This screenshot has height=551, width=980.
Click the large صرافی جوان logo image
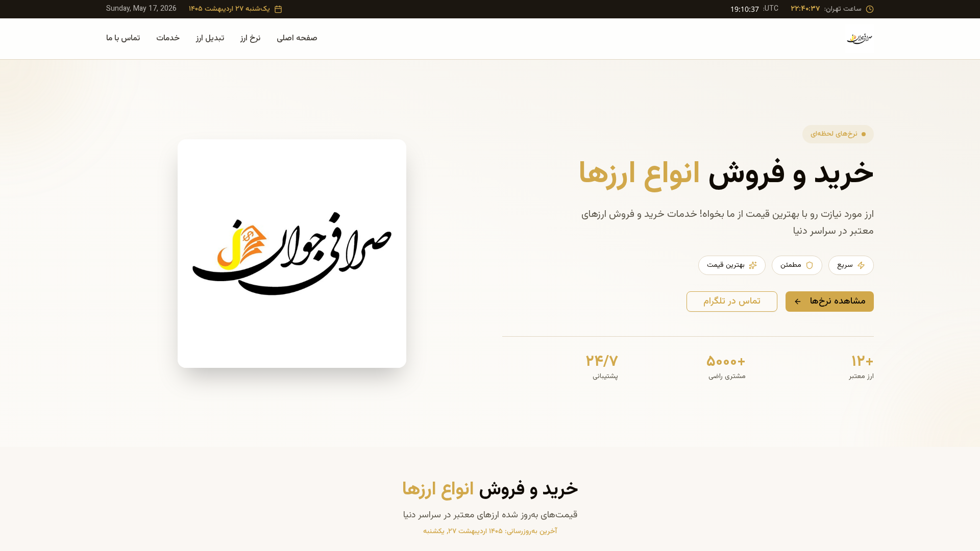292,254
